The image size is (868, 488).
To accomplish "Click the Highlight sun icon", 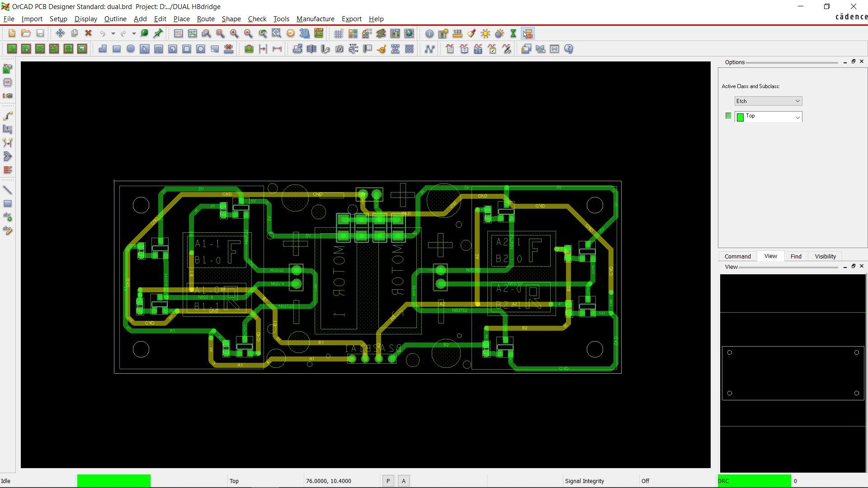I will click(x=486, y=33).
